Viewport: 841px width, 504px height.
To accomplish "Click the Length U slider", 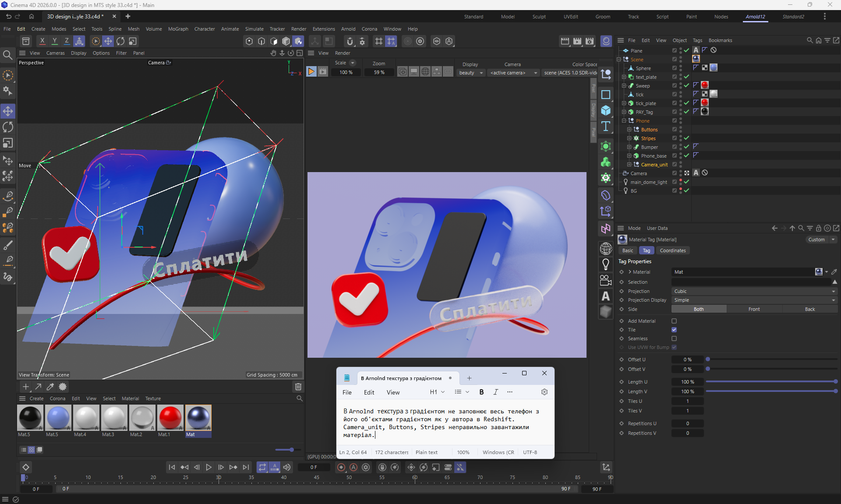I will pos(771,382).
